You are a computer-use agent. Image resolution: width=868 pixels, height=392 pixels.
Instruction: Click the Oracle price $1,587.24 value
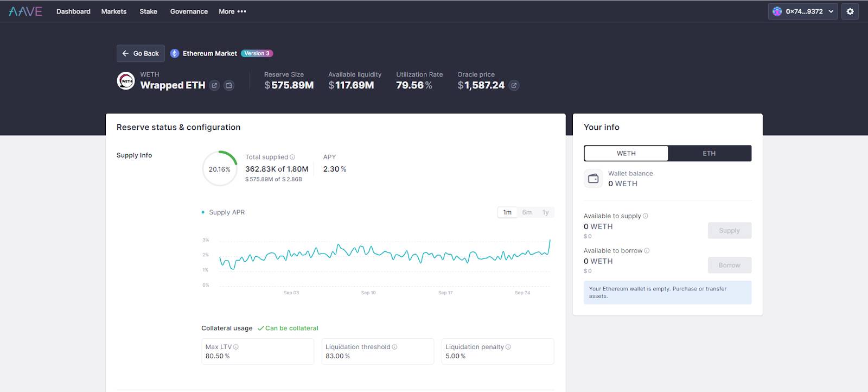click(481, 85)
